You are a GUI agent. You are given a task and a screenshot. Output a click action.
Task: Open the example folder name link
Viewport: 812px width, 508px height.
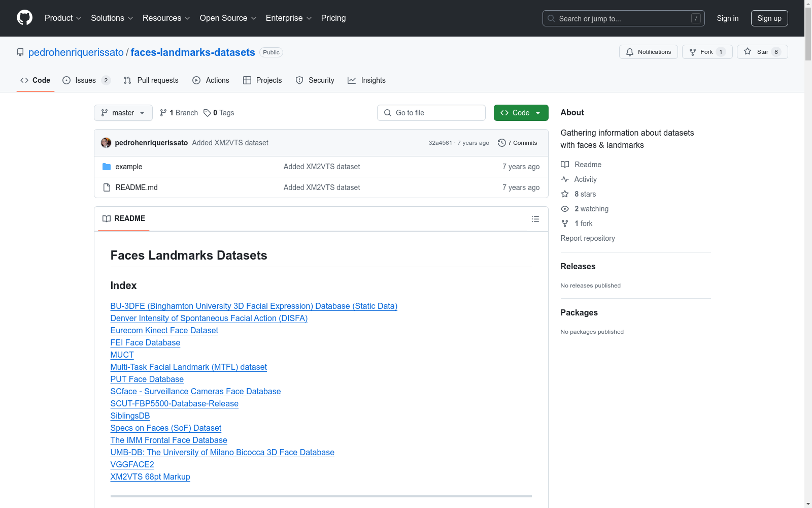[129, 167]
